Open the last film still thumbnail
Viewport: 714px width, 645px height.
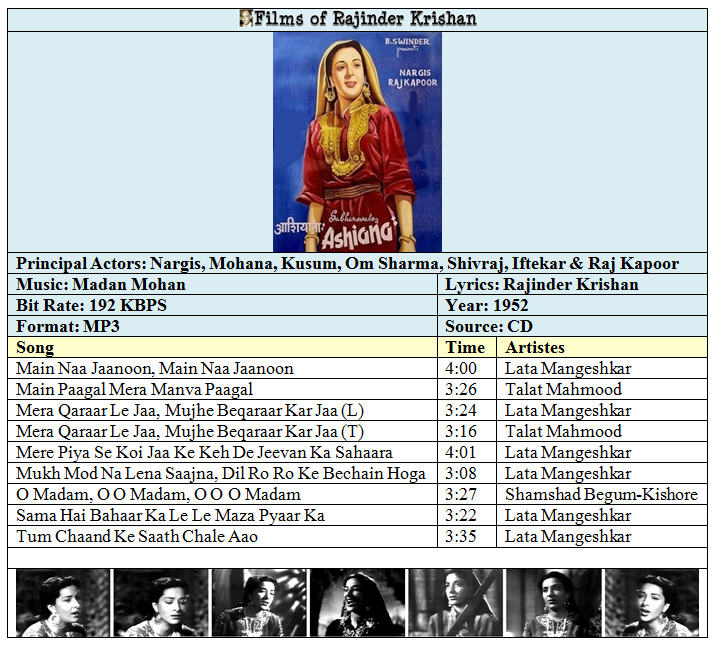(x=652, y=602)
